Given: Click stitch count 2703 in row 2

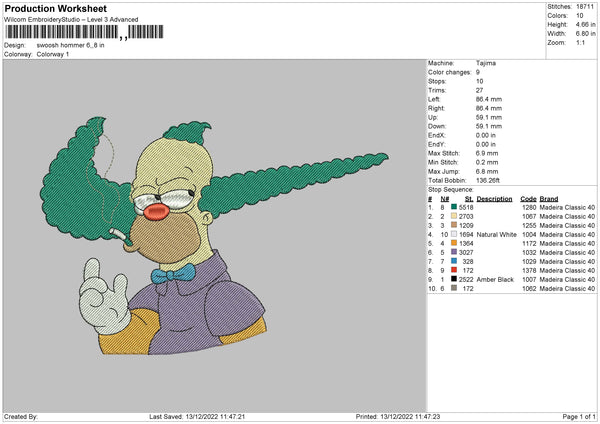Looking at the screenshot, I should (466, 217).
